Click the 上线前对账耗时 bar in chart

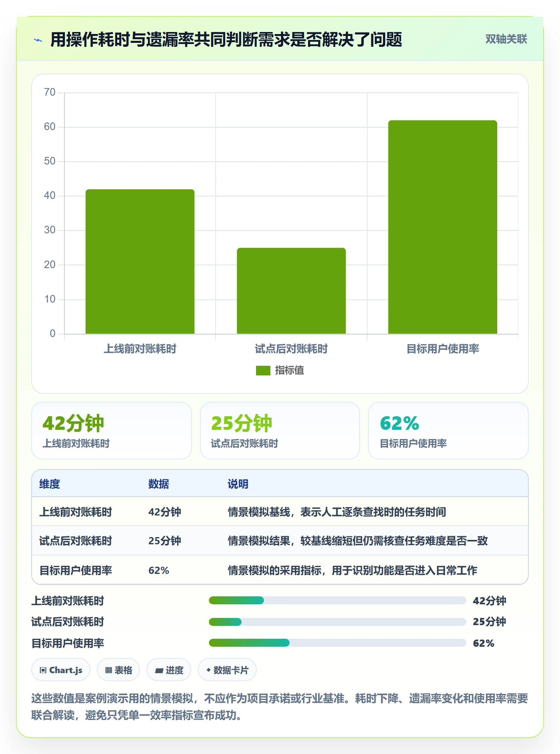click(140, 261)
